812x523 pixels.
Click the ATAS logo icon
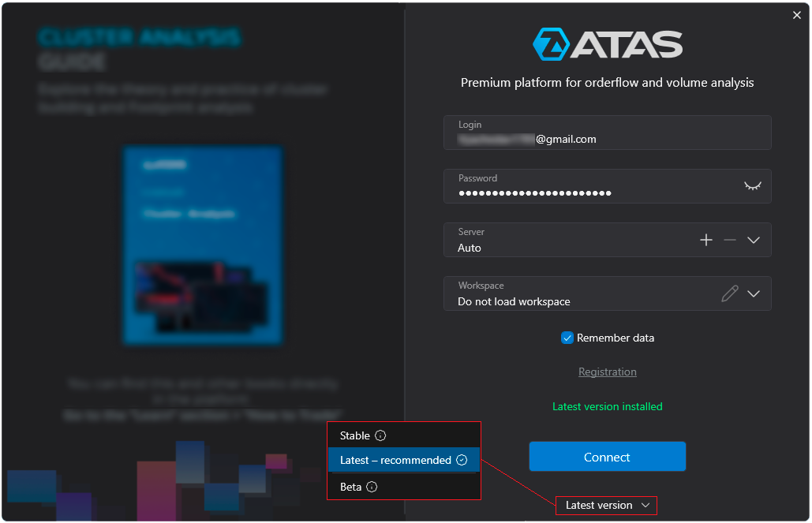point(551,45)
